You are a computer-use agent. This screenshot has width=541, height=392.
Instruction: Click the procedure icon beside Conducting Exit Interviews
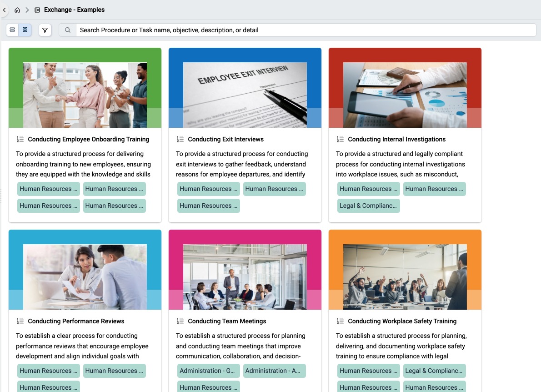point(180,139)
